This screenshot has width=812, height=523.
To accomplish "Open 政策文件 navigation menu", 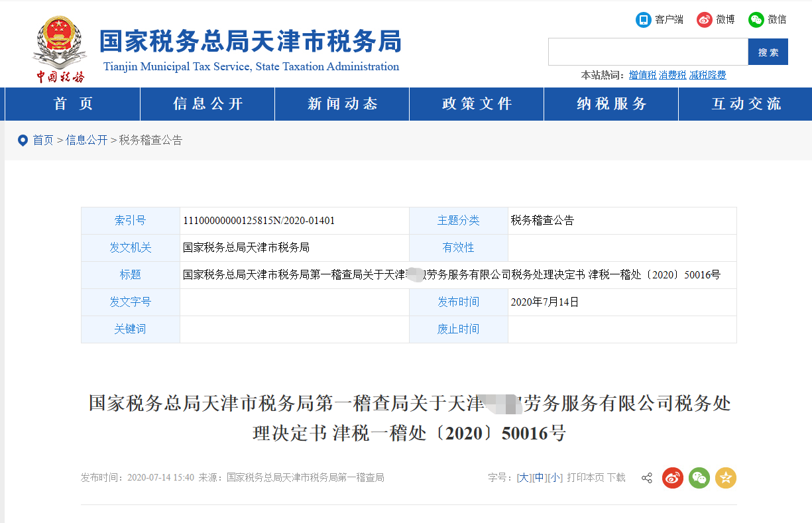I will 477,104.
